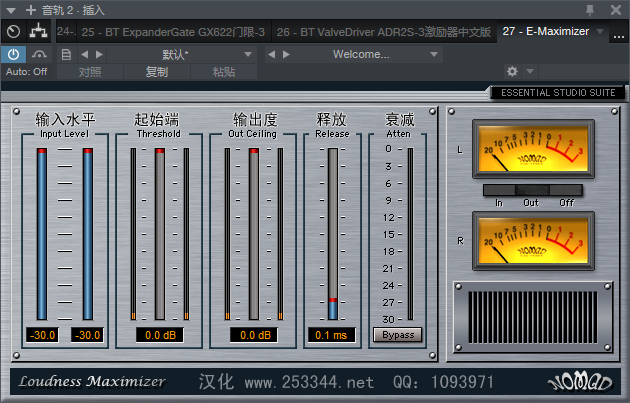Screen dimensions: 630x403
Task: Click the Release slider handle
Action: click(x=333, y=300)
